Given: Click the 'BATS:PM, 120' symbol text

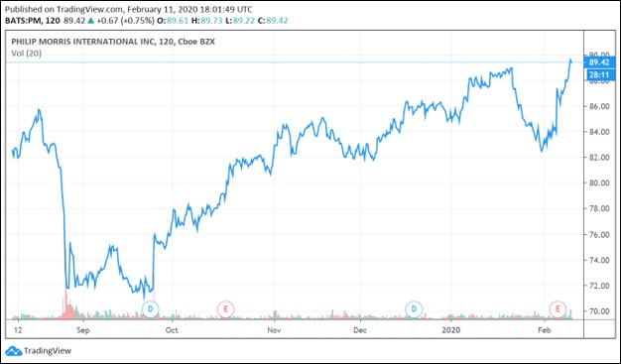Looking at the screenshot, I should [33, 20].
